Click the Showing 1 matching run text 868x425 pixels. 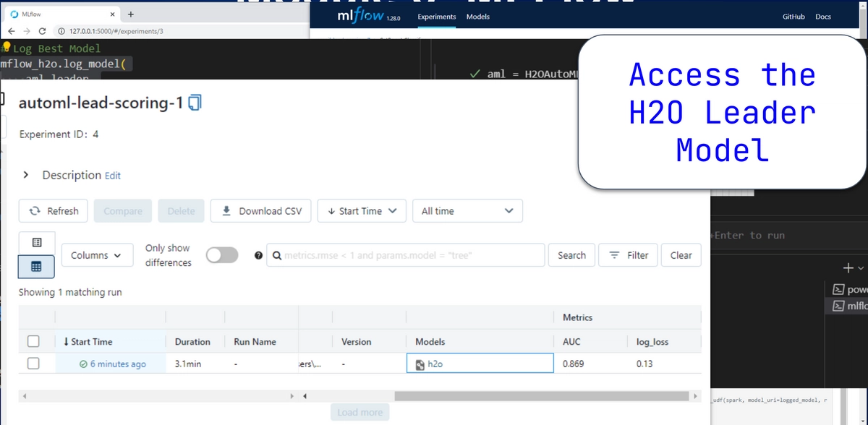(70, 293)
